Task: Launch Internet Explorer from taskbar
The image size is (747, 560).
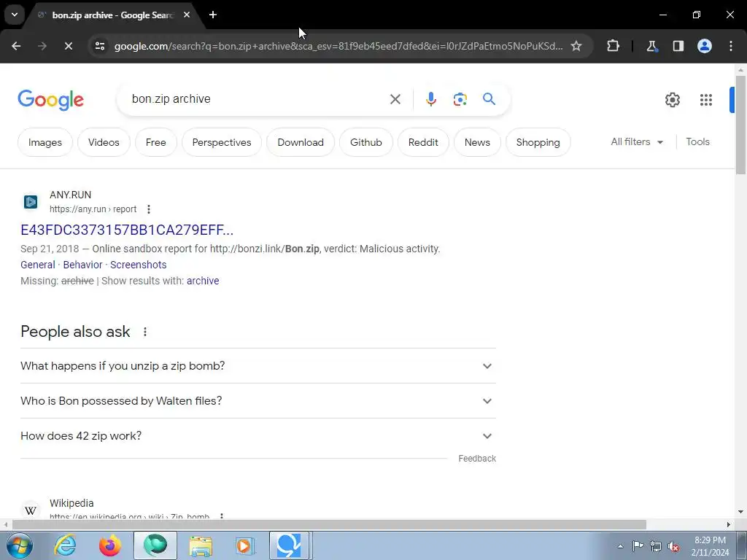Action: (65, 545)
